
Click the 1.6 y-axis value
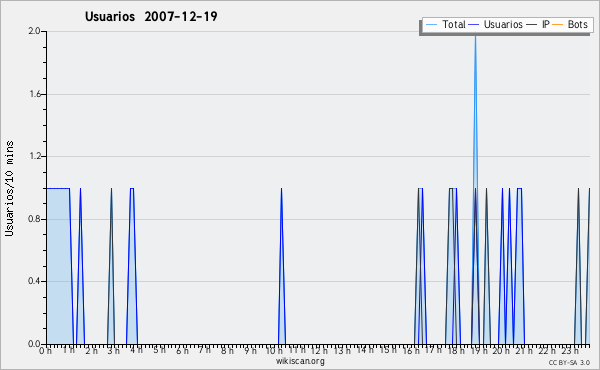coord(34,94)
